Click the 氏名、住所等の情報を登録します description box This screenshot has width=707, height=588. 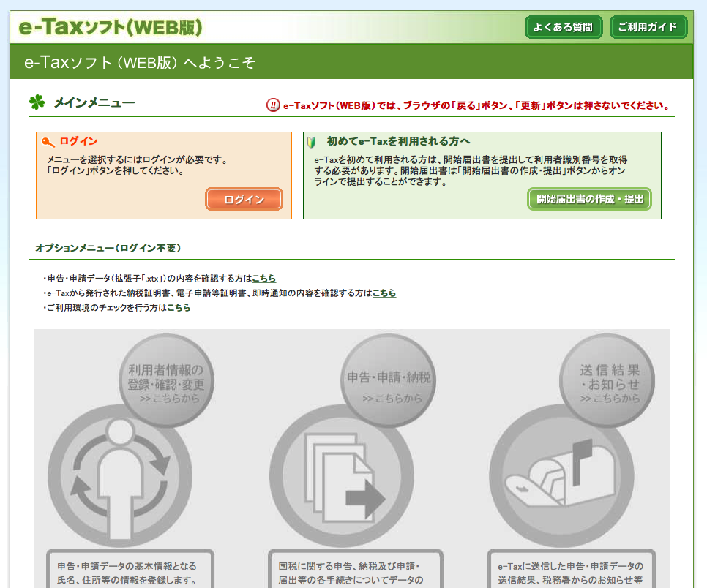(130, 569)
